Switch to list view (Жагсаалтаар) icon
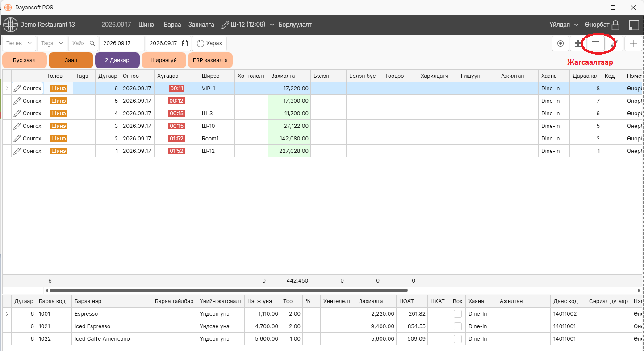The height and width of the screenshot is (351, 644). pos(596,43)
